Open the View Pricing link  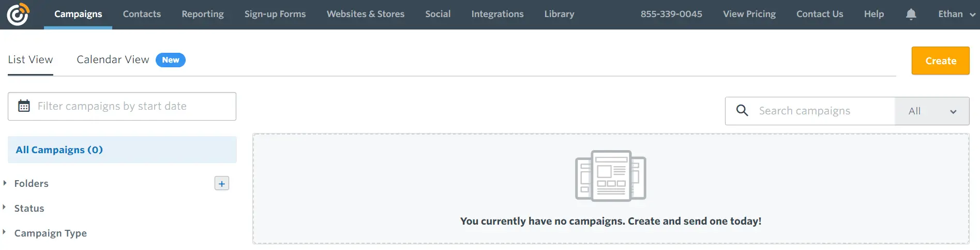[x=749, y=14]
